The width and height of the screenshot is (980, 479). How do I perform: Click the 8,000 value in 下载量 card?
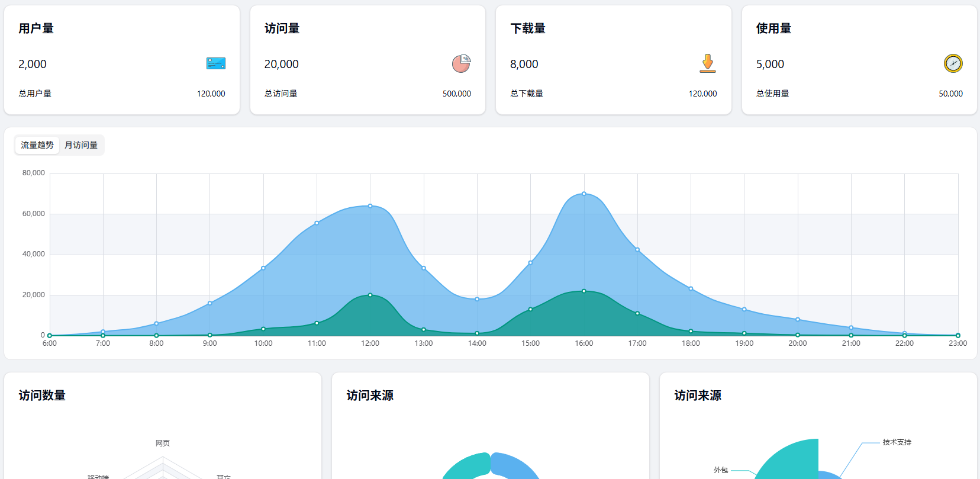(524, 64)
